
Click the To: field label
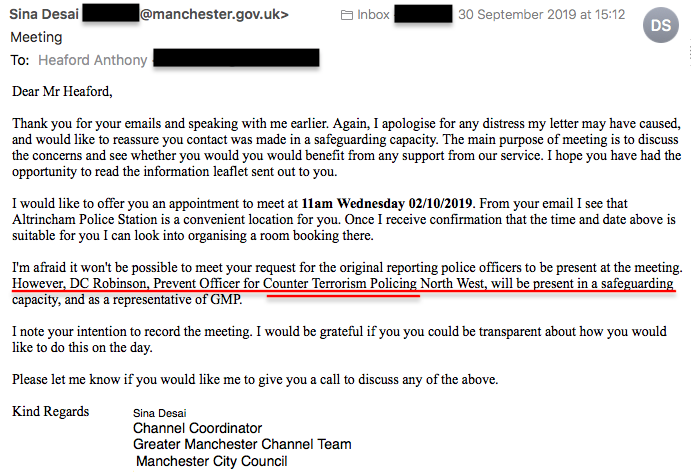[20, 60]
